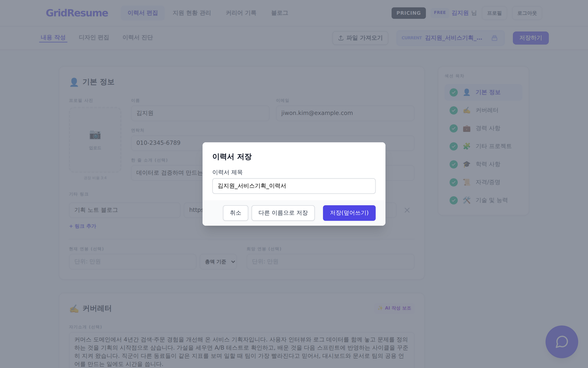
Task: Click the chat support bubble icon
Action: (x=562, y=342)
